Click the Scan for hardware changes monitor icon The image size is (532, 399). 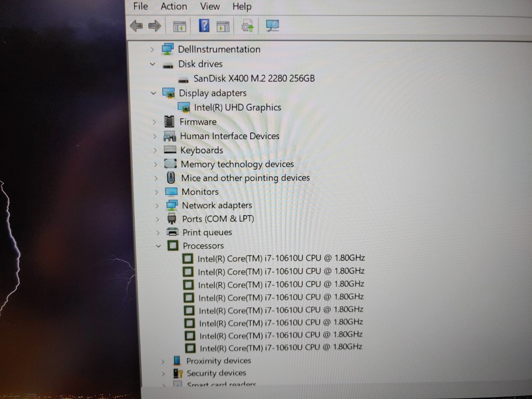point(273,26)
